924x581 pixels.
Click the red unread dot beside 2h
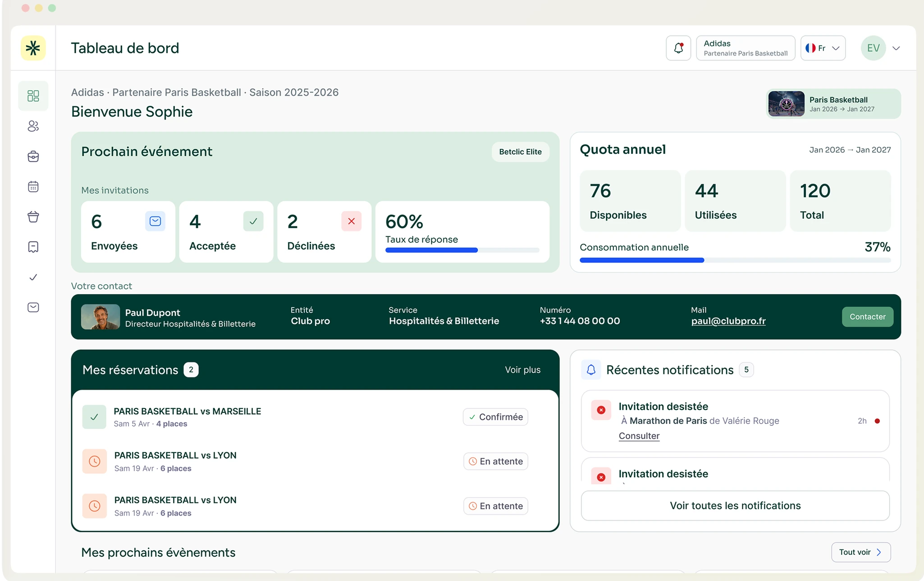coord(877,421)
